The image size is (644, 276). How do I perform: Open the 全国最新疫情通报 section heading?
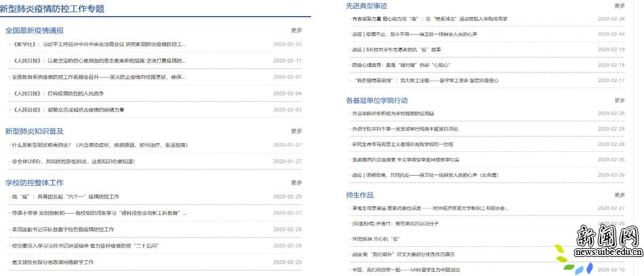click(x=34, y=31)
